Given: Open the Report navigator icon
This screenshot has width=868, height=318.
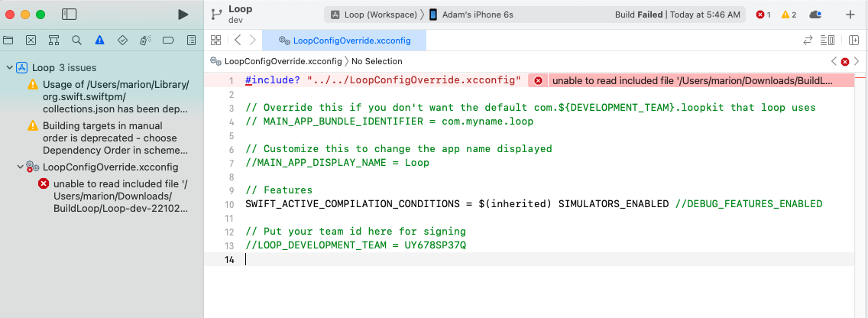Looking at the screenshot, I should [192, 40].
